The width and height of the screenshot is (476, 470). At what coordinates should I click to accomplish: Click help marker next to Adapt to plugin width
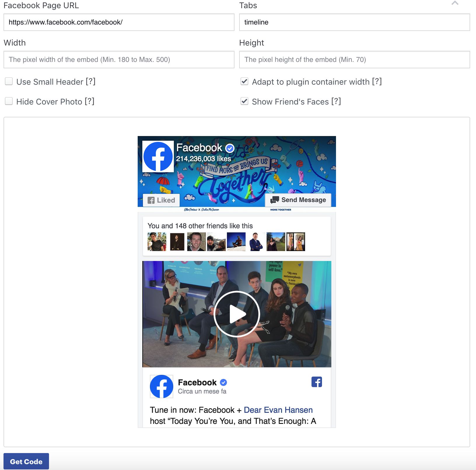point(377,81)
